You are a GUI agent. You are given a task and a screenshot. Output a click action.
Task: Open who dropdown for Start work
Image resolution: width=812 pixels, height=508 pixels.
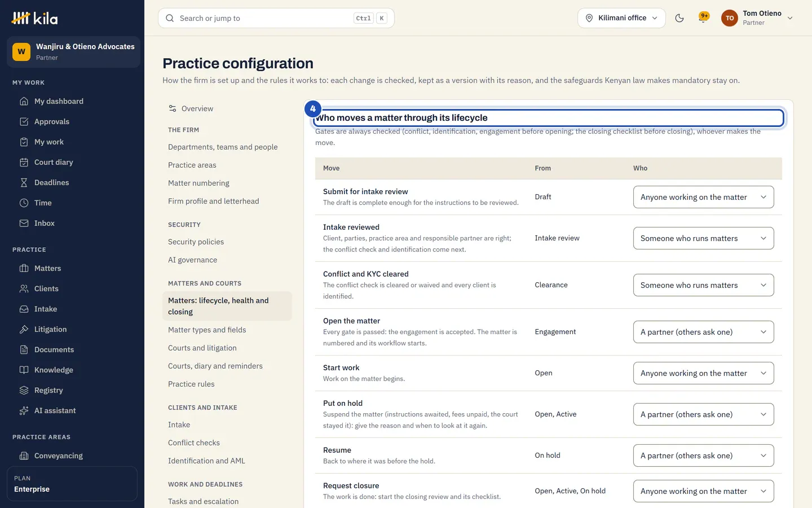[703, 373]
